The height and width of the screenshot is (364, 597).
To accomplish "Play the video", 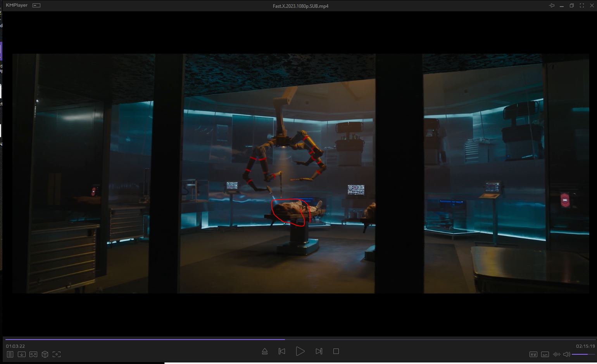I will click(300, 351).
